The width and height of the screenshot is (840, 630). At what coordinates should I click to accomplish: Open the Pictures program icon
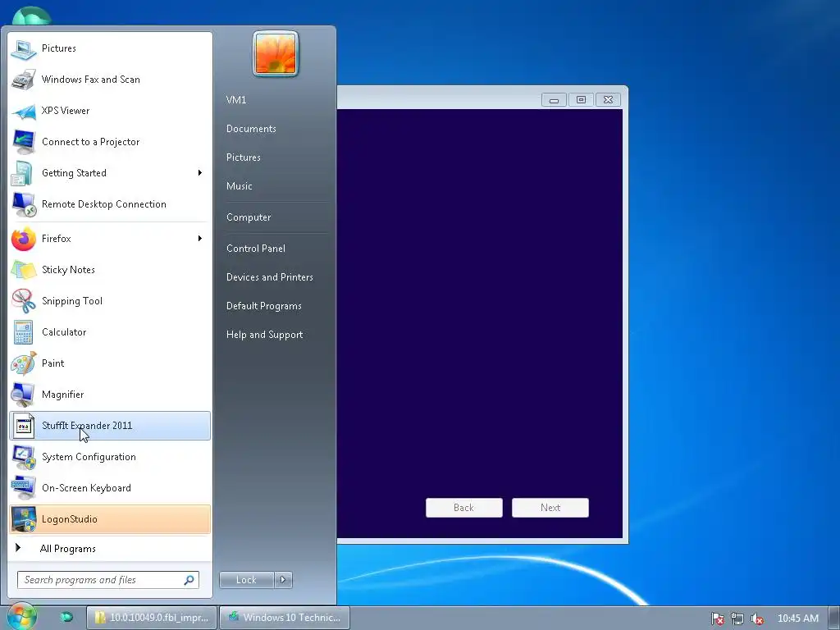24,48
